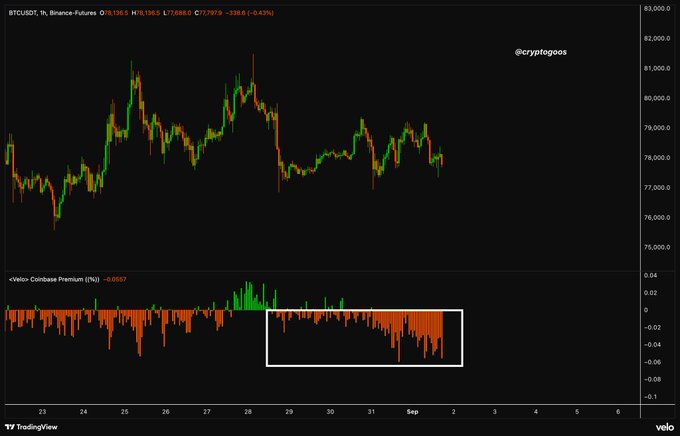
Task: Click the 83,000.0 price axis label
Action: tap(658, 8)
